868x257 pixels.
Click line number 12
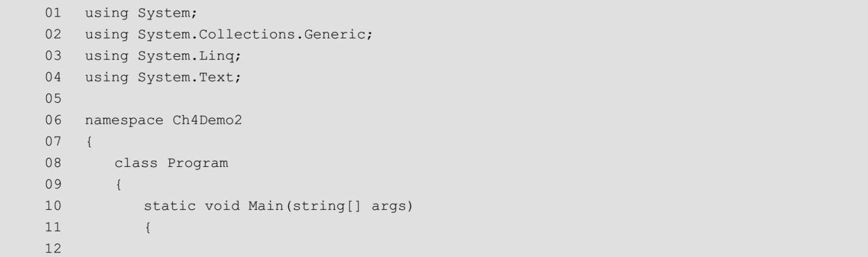(x=53, y=250)
